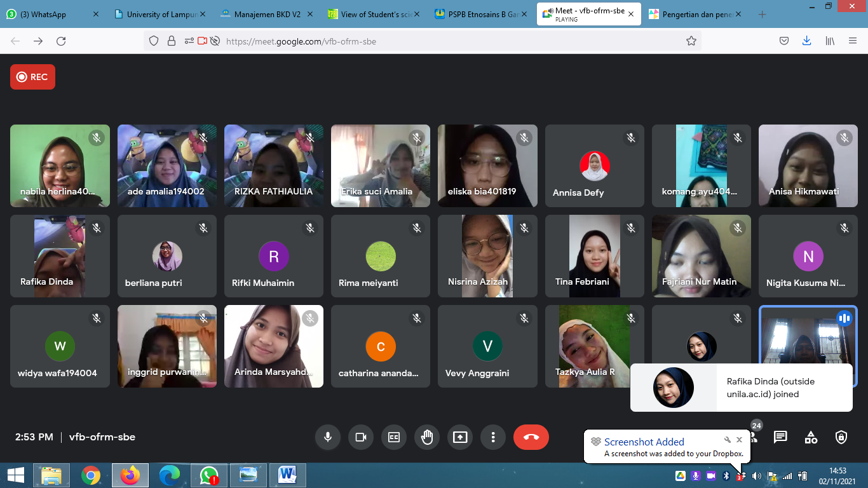The image size is (868, 488).
Task: Switch to the Manajemen BKD V2 tab
Action: click(x=267, y=14)
